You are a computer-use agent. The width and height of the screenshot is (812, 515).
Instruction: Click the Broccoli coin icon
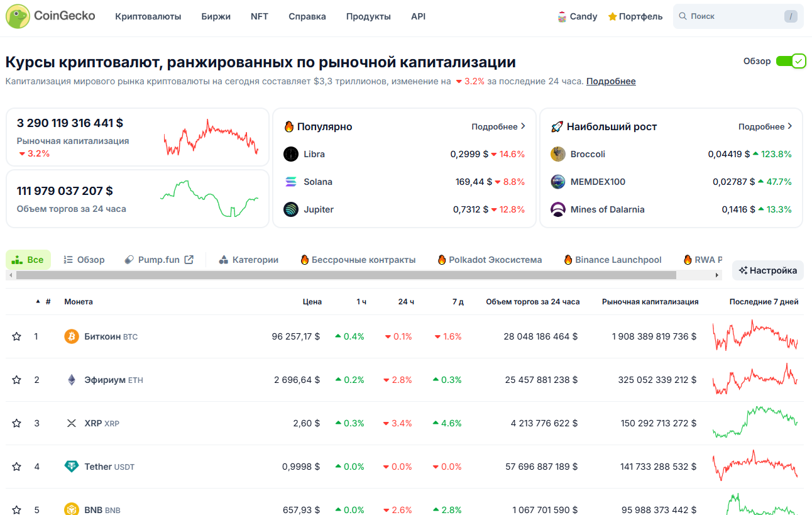558,154
